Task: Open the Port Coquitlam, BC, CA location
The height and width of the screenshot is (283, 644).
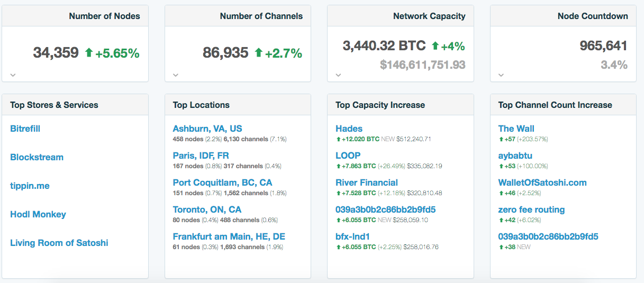Action: (222, 182)
